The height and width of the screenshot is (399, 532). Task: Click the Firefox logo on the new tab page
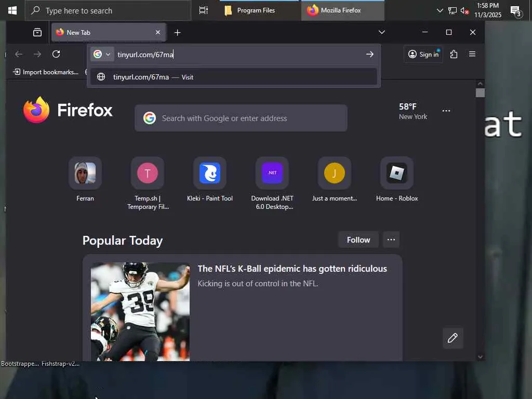[x=68, y=110]
